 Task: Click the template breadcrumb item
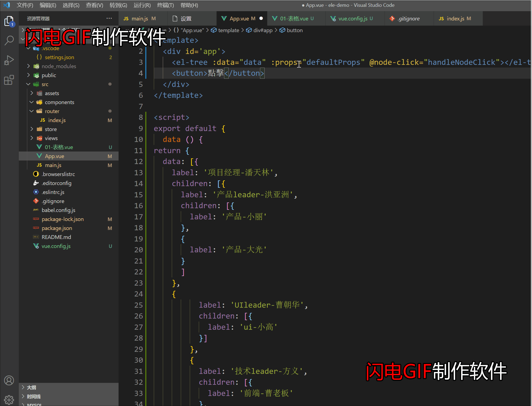(228, 30)
